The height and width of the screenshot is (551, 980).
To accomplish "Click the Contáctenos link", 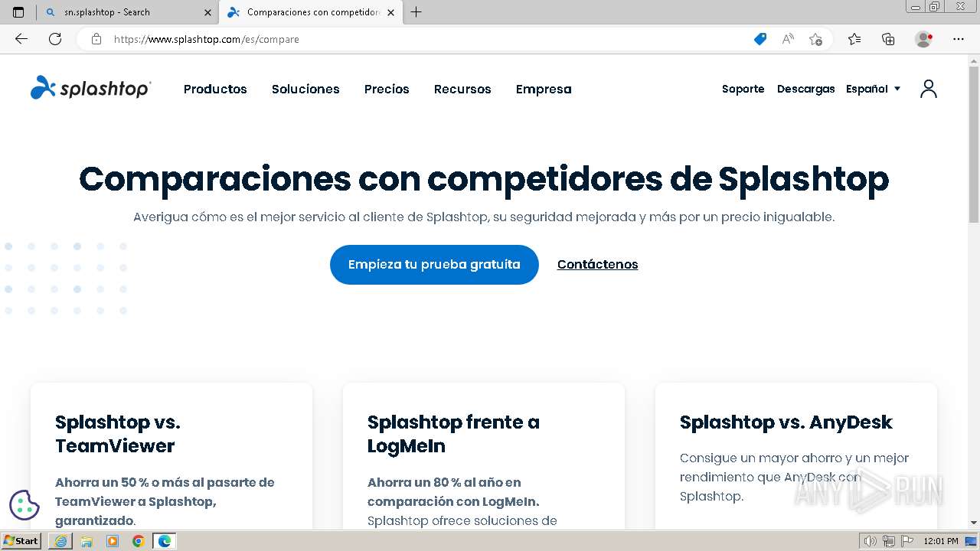I will (597, 265).
